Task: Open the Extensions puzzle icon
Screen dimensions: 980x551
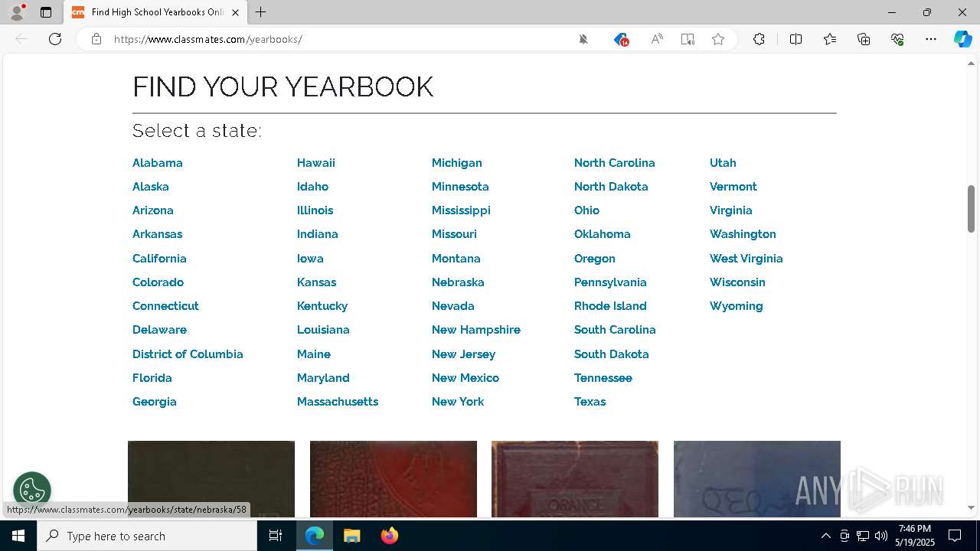Action: 759,39
